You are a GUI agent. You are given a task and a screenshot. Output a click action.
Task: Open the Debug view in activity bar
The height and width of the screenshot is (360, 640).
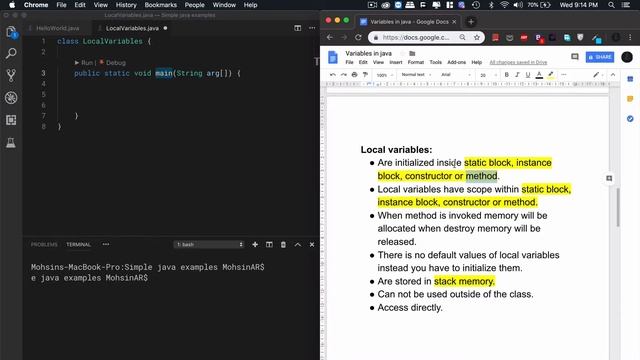pyautogui.click(x=11, y=98)
